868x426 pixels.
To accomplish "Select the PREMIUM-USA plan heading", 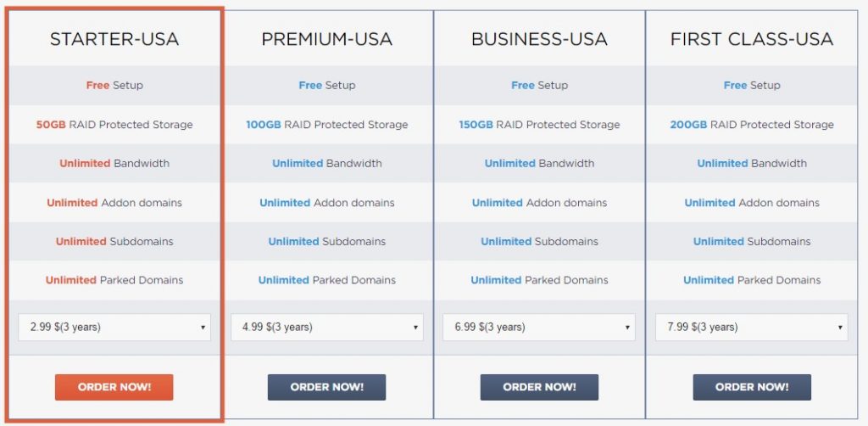I will click(326, 39).
